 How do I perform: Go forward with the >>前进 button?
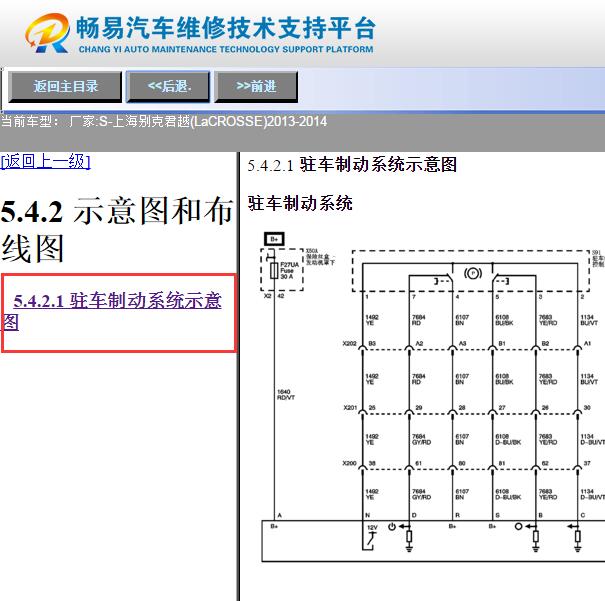(256, 86)
